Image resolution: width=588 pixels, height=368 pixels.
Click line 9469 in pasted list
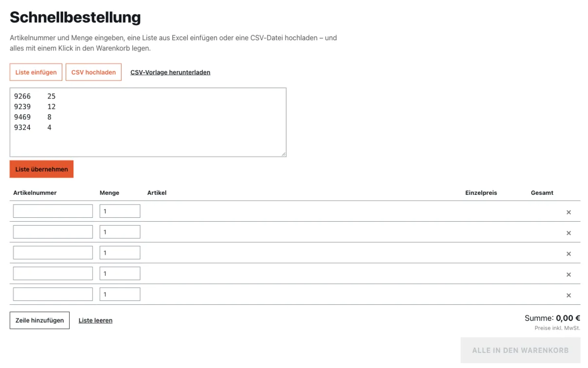[33, 117]
